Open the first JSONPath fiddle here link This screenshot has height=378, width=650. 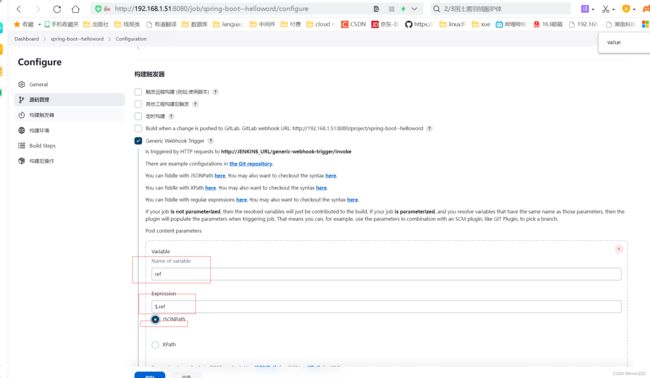coord(220,176)
